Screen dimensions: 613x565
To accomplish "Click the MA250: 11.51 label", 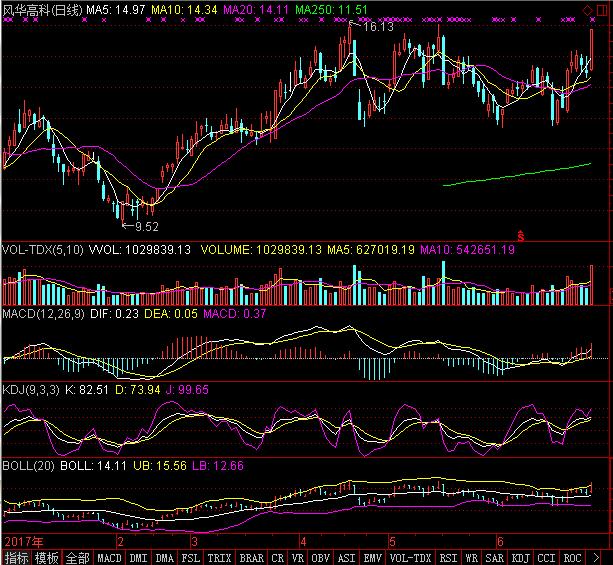I will 331,10.
